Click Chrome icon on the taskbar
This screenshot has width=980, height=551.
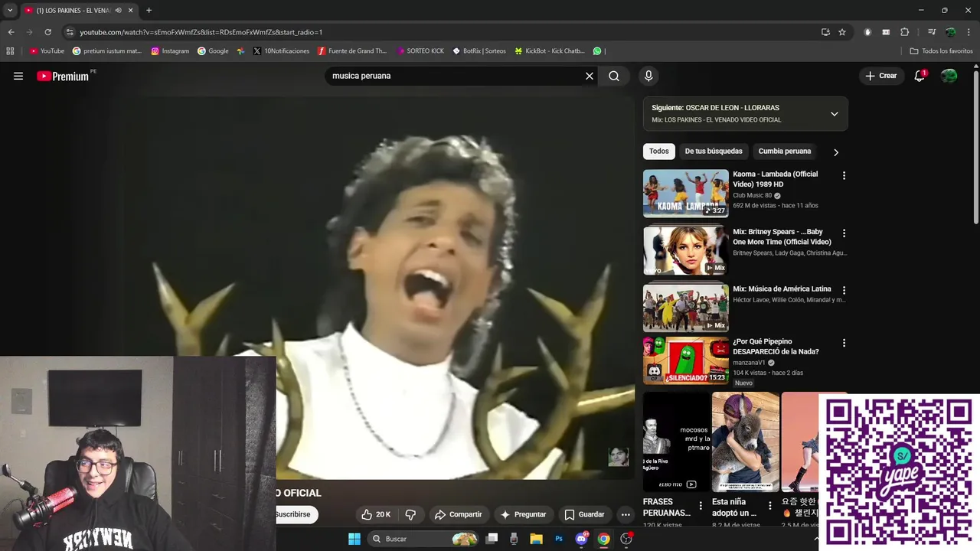604,539
